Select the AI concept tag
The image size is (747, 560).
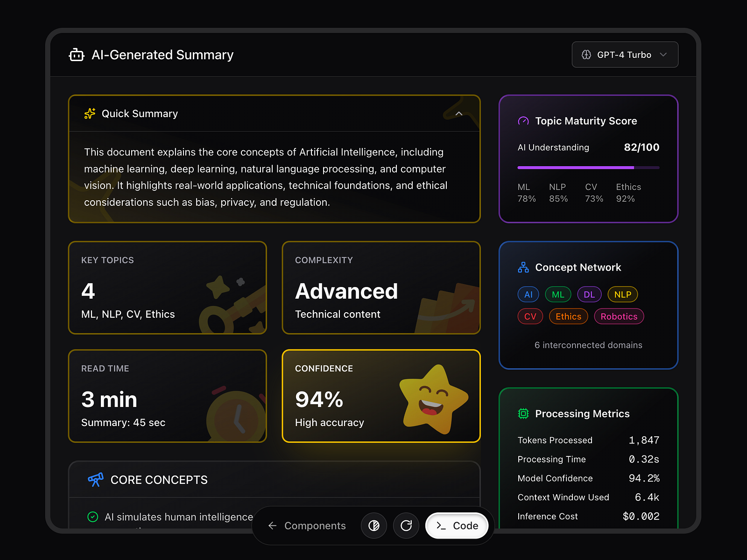[528, 294]
